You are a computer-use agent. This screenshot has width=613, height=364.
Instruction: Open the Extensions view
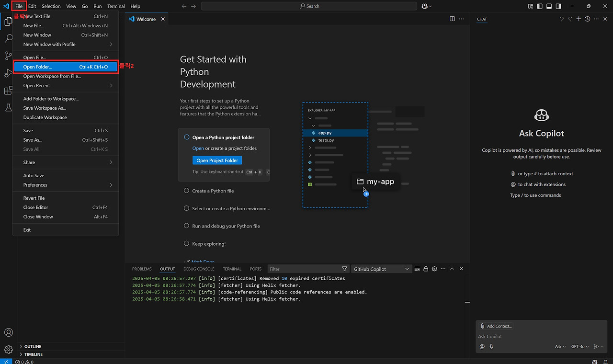pyautogui.click(x=8, y=90)
